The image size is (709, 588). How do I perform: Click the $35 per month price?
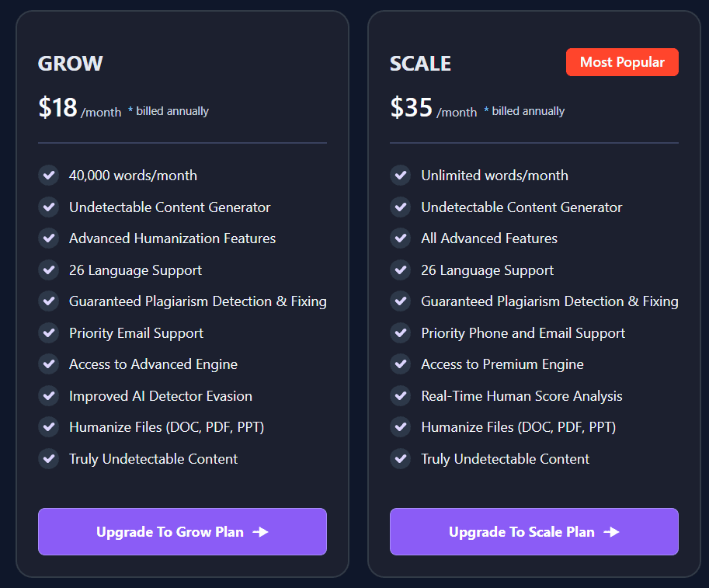coord(411,108)
